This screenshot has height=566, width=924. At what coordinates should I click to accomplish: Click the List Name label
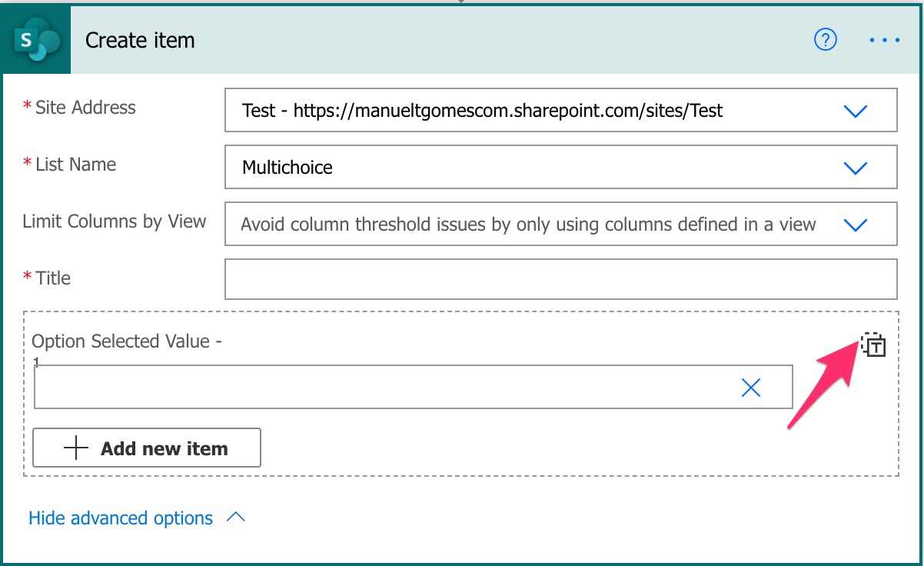tap(75, 165)
